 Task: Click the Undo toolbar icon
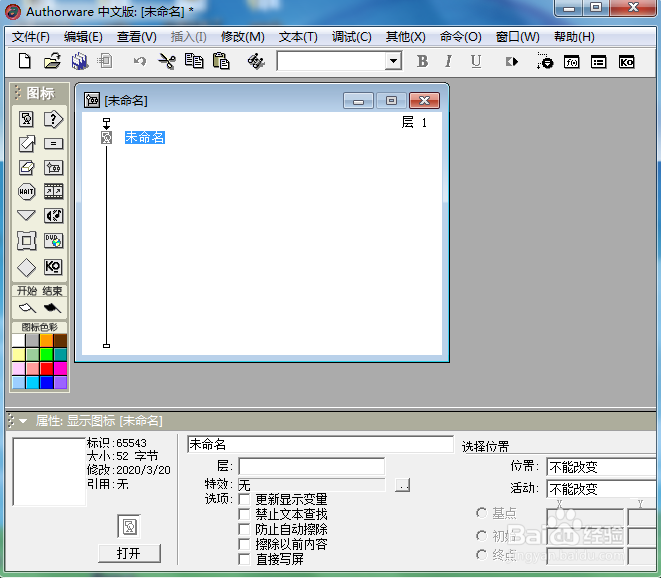[x=140, y=62]
